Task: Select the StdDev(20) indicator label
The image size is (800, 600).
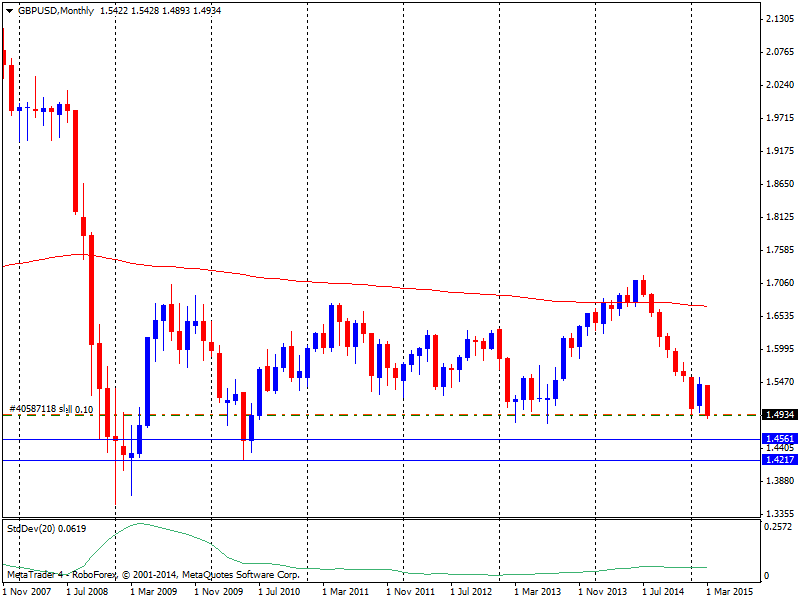Action: point(46,529)
